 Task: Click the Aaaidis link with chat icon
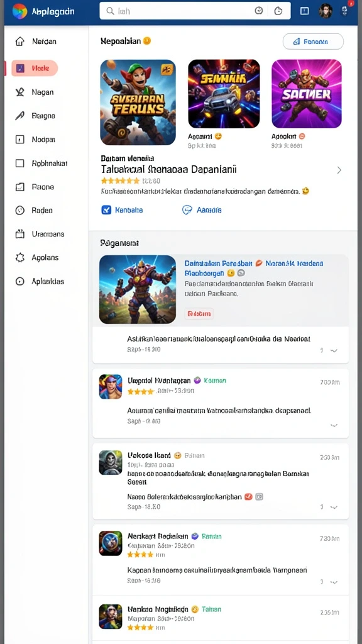[x=202, y=210]
